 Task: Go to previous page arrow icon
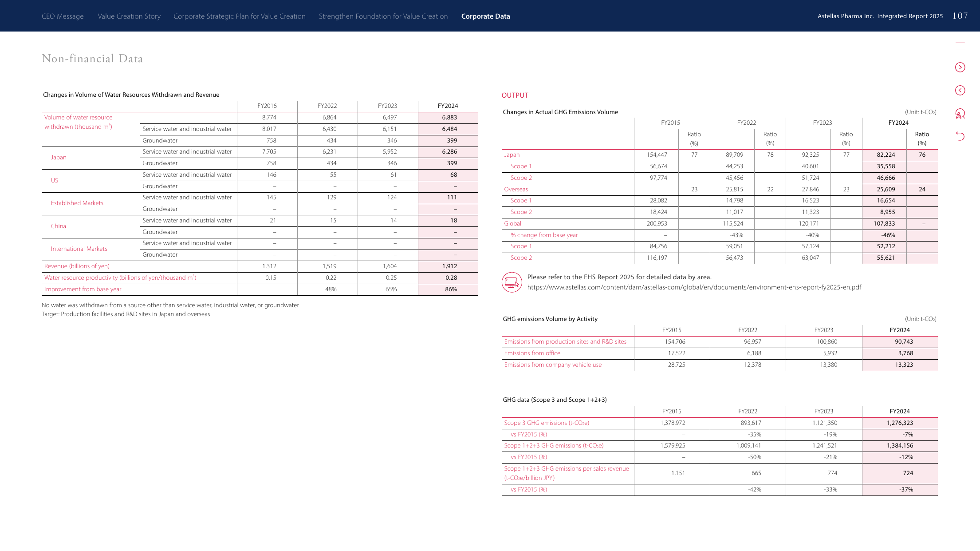960,90
